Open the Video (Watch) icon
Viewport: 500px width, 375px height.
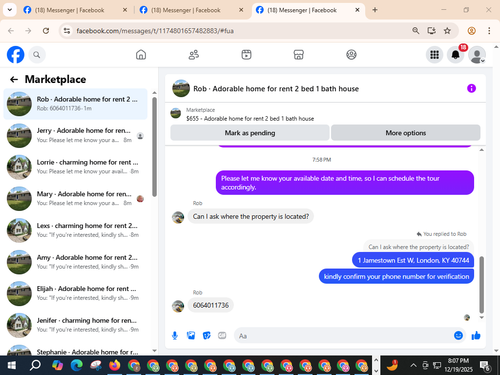[246, 55]
